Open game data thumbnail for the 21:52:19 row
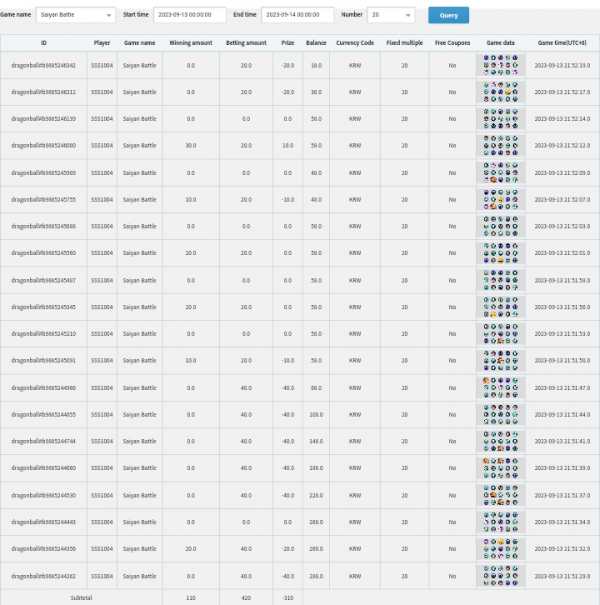 coord(500,65)
